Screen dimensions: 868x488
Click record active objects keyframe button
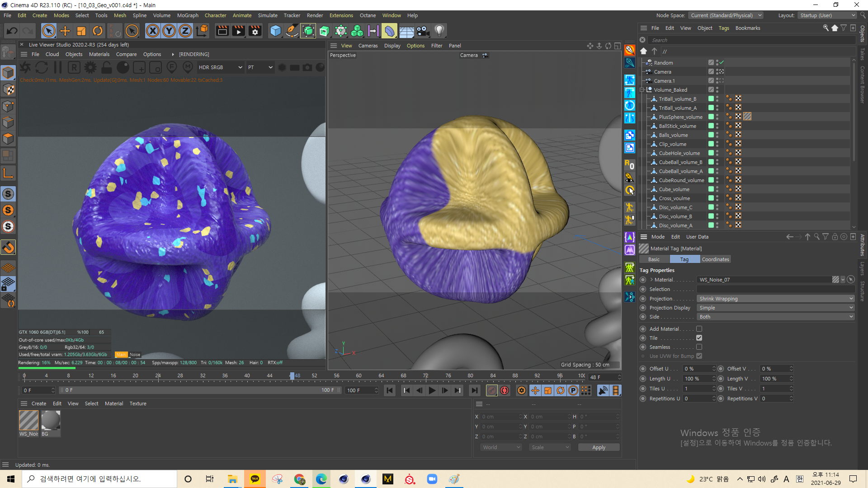[492, 390]
